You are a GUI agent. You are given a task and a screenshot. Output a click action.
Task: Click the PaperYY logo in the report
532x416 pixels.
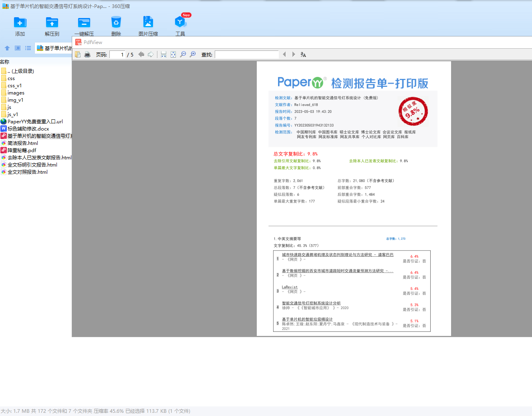coord(302,82)
